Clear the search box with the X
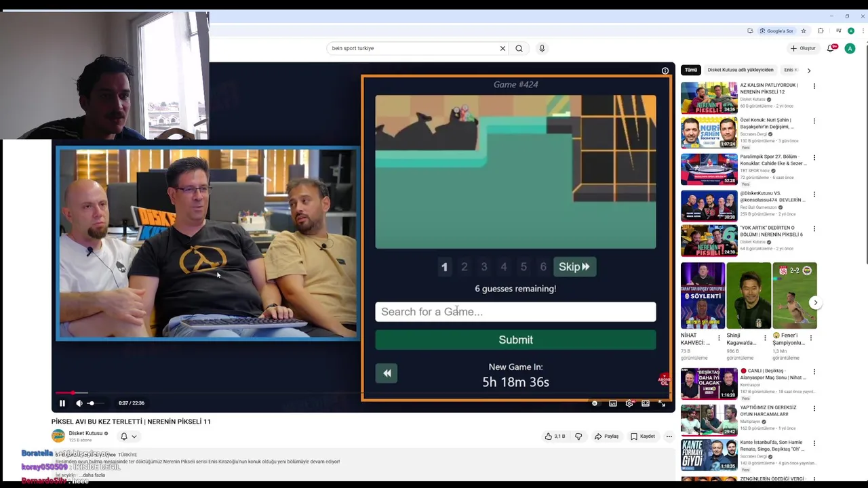This screenshot has height=488, width=868. pos(502,48)
